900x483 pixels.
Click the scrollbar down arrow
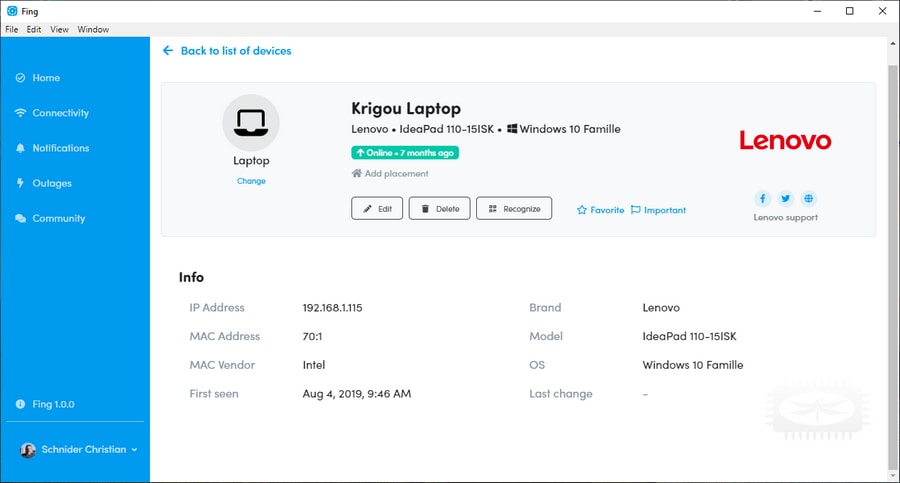(893, 476)
